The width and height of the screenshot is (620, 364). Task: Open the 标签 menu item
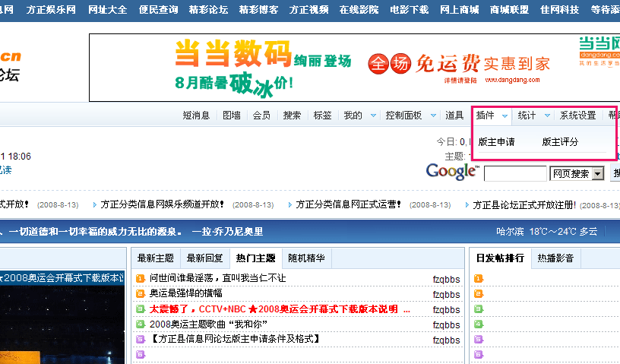[322, 116]
